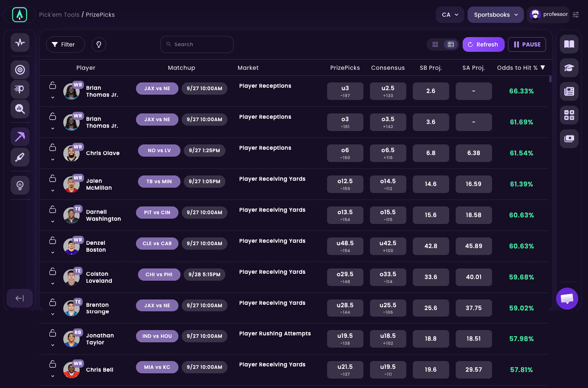Click the PrizePicks column header
Screen dimensions: 588x388
[345, 68]
